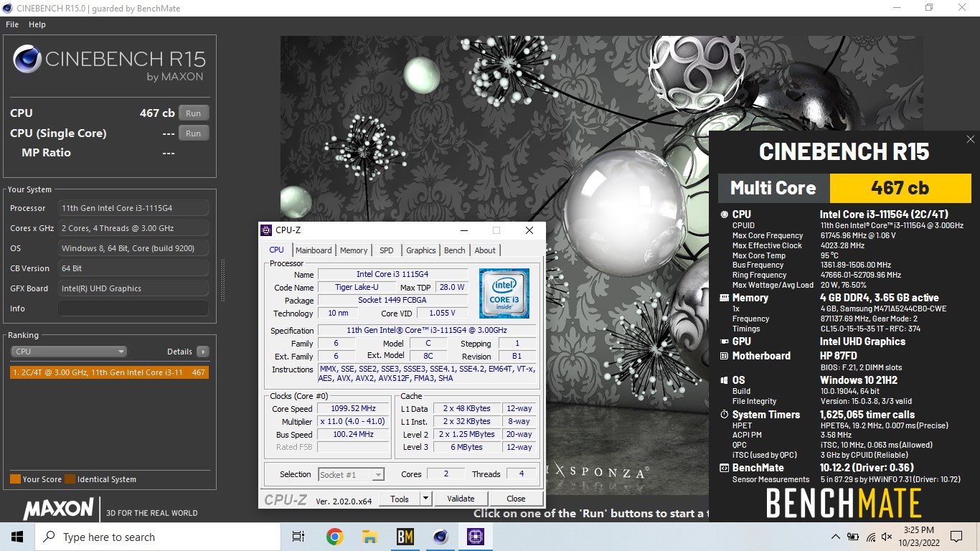The width and height of the screenshot is (980, 551).
Task: Click the Close button in CPU-Z
Action: pos(516,499)
